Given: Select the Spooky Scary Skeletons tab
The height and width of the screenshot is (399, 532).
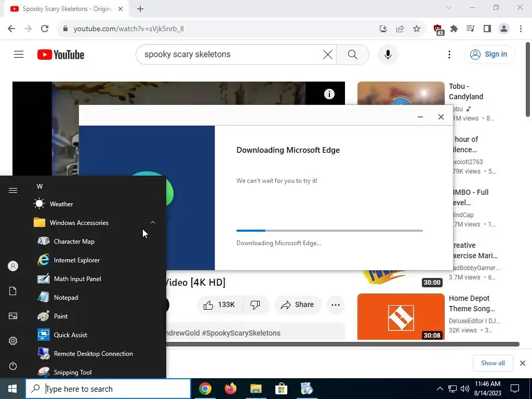Looking at the screenshot, I should (66, 9).
